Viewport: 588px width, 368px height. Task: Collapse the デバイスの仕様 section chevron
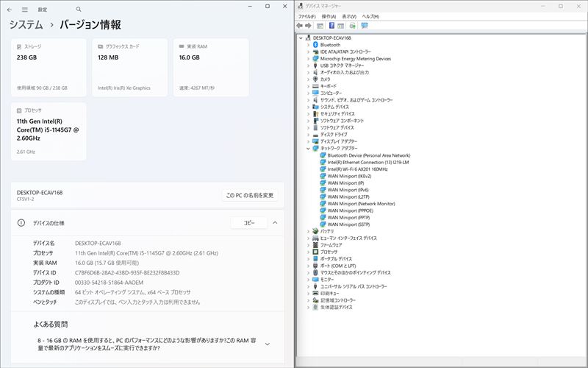tap(275, 222)
